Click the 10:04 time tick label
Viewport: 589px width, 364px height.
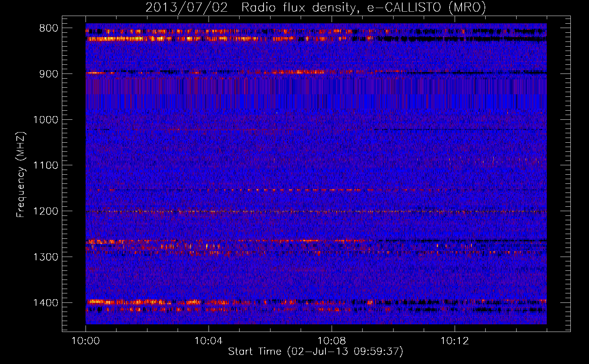point(209,341)
